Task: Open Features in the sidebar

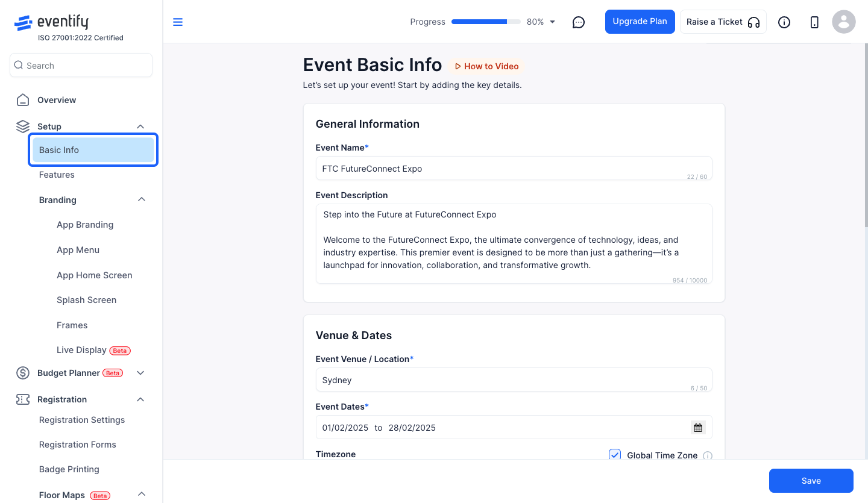Action: [x=57, y=175]
